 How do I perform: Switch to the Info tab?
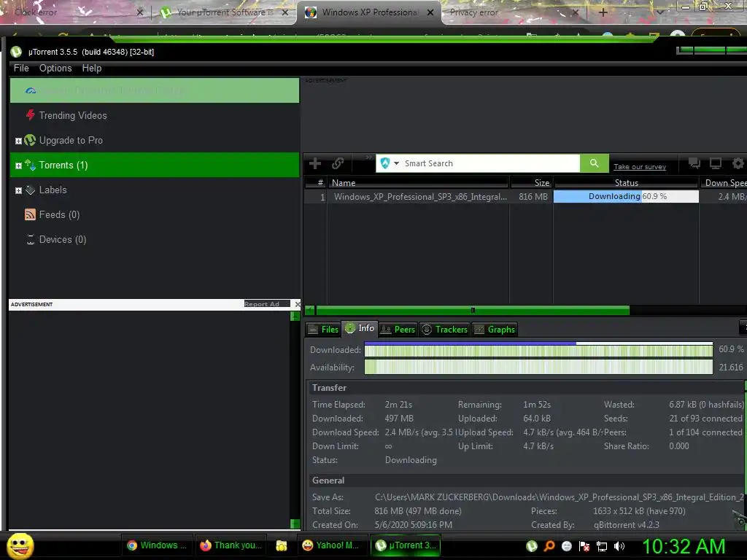pyautogui.click(x=360, y=328)
